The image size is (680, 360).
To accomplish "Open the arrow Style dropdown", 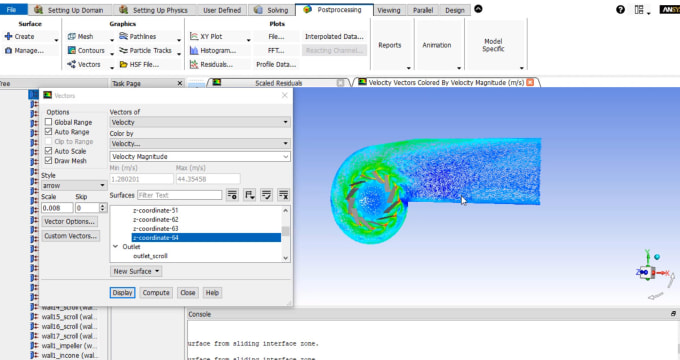I will tap(74, 186).
